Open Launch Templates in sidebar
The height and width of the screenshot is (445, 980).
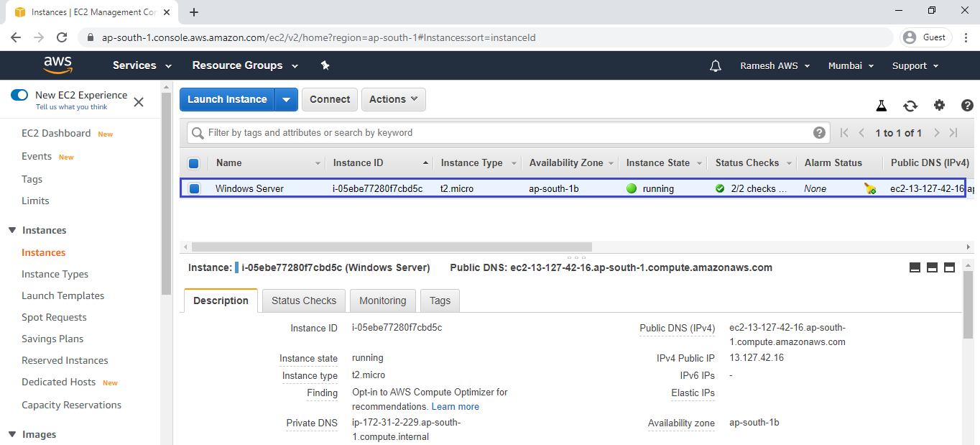click(x=63, y=296)
